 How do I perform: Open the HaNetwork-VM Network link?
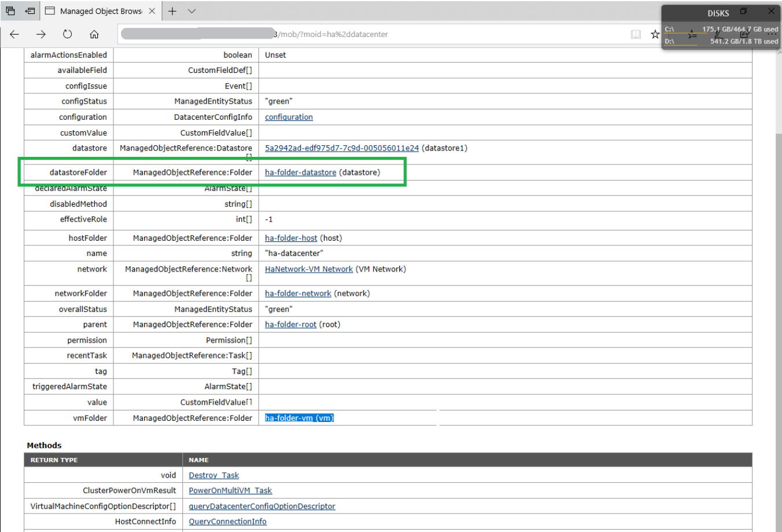(x=309, y=269)
